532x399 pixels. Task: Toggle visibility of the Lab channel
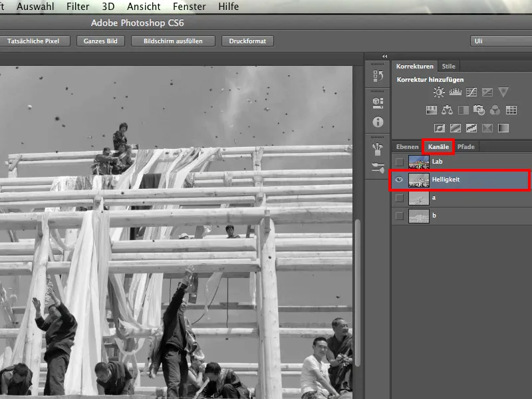(400, 162)
